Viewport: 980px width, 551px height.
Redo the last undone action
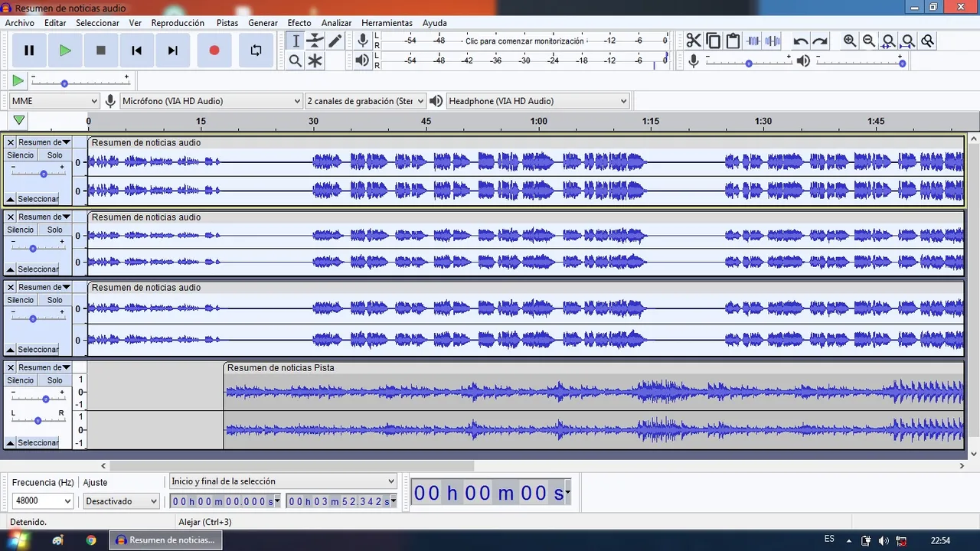[x=820, y=41]
